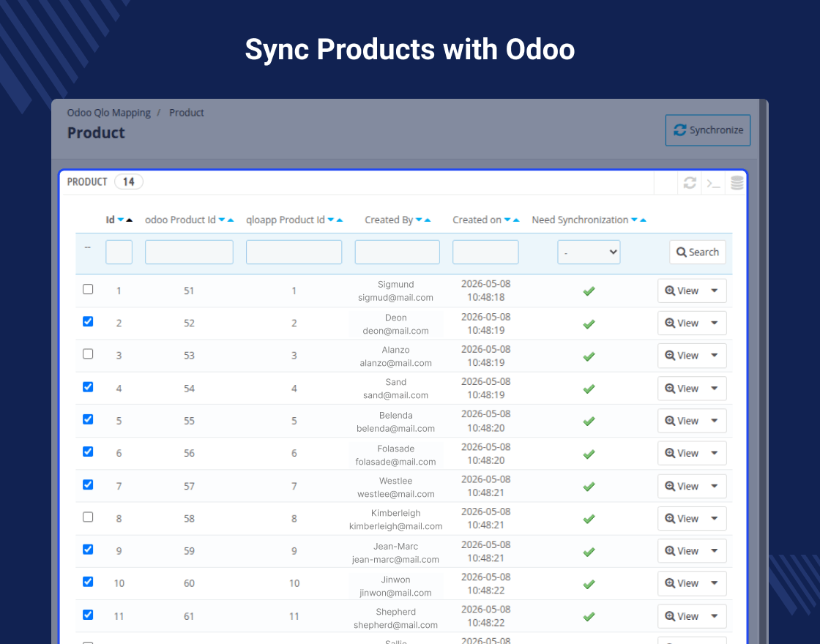Sort Need Synchronization descending arrow
This screenshot has width=820, height=644.
tap(634, 220)
